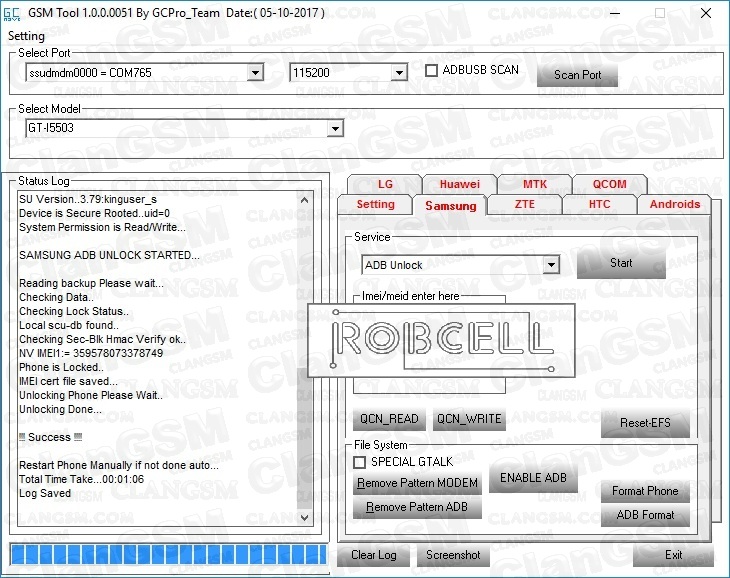The image size is (730, 578).
Task: Open the Setting menu
Action: tap(26, 36)
